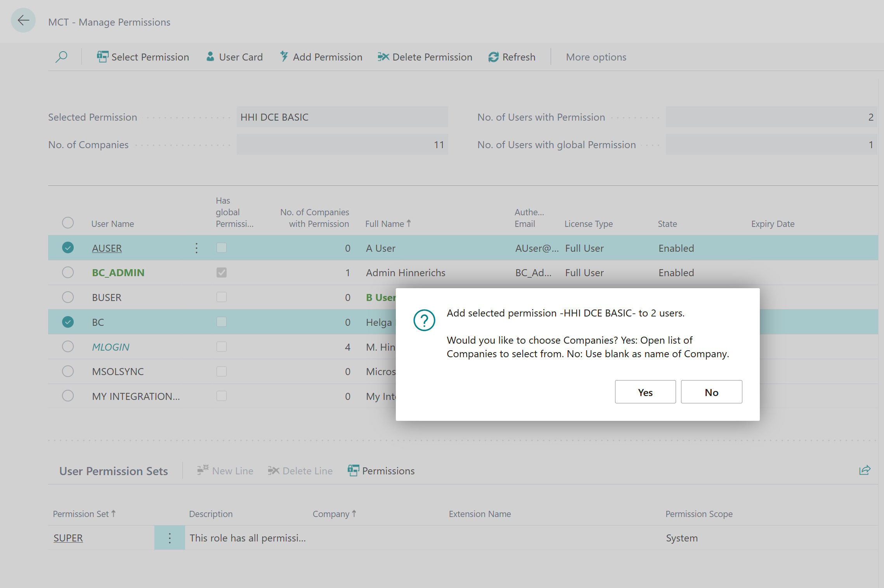The image size is (884, 588).
Task: Click the Permissions action in subpage
Action: point(381,471)
